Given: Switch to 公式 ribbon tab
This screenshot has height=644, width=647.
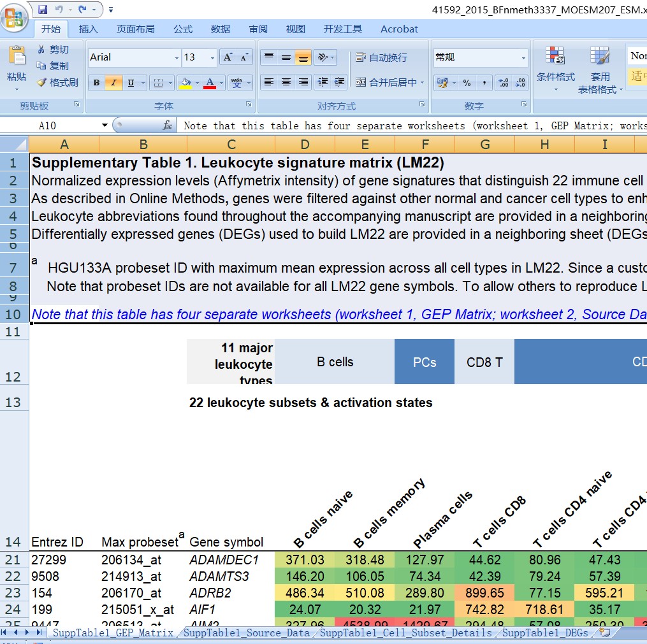Looking at the screenshot, I should (x=183, y=29).
